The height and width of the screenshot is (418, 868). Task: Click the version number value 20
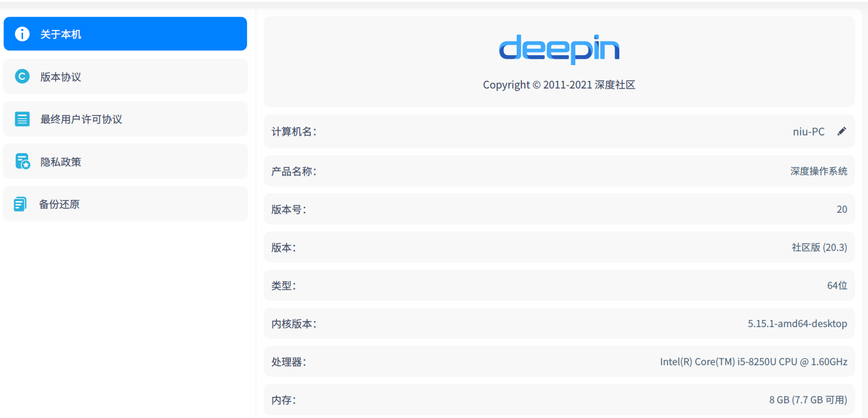point(842,209)
